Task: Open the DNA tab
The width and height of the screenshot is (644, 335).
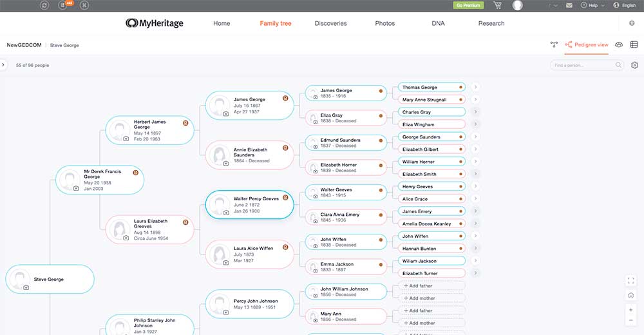Action: [438, 23]
